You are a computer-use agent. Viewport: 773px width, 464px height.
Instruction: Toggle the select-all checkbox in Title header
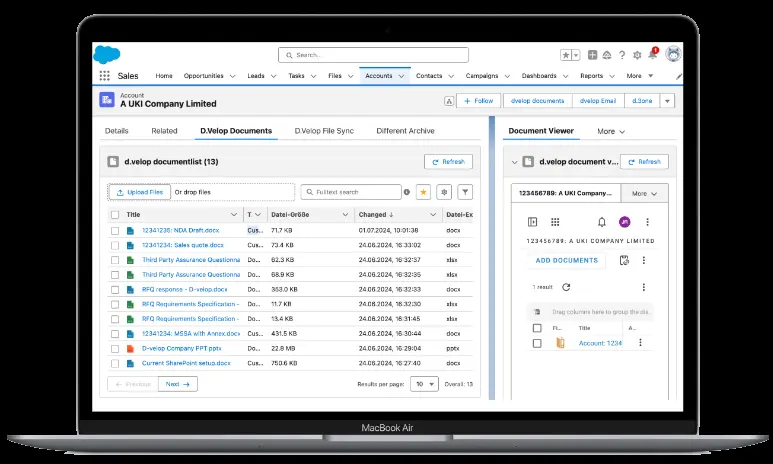115,214
